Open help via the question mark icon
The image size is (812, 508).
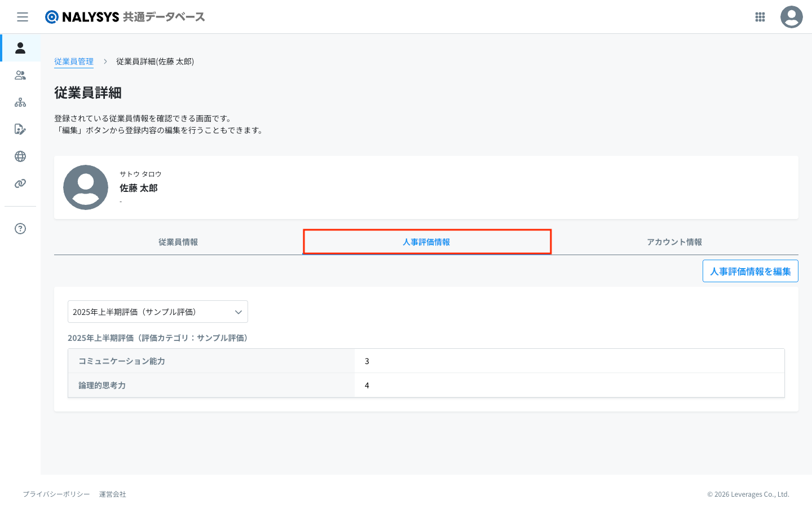(x=20, y=229)
